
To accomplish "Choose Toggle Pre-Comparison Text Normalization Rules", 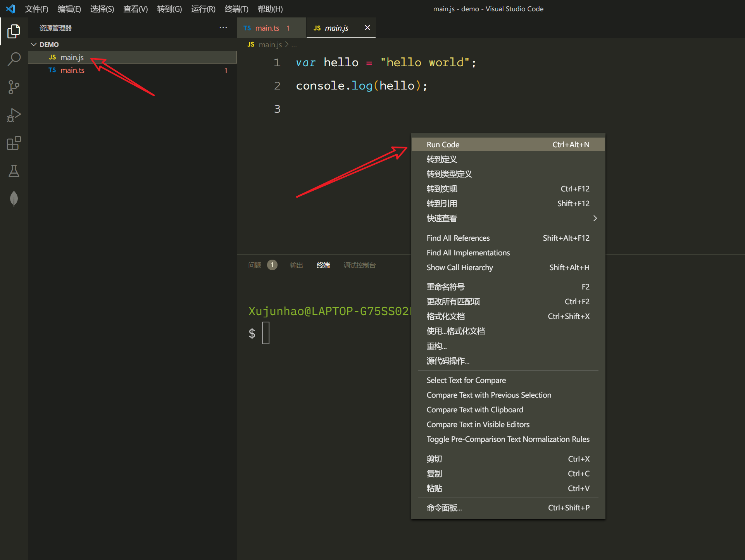I will point(508,439).
